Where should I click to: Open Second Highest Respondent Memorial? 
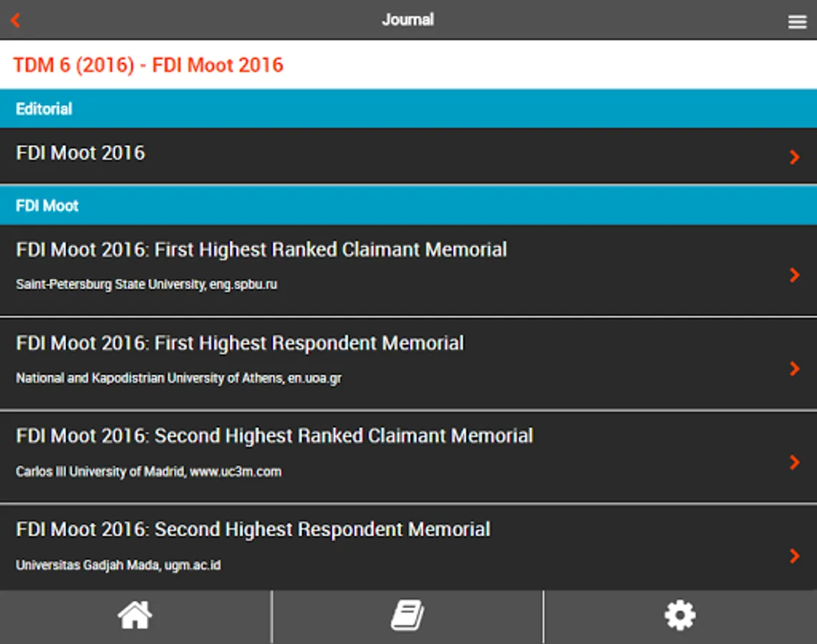pos(408,547)
